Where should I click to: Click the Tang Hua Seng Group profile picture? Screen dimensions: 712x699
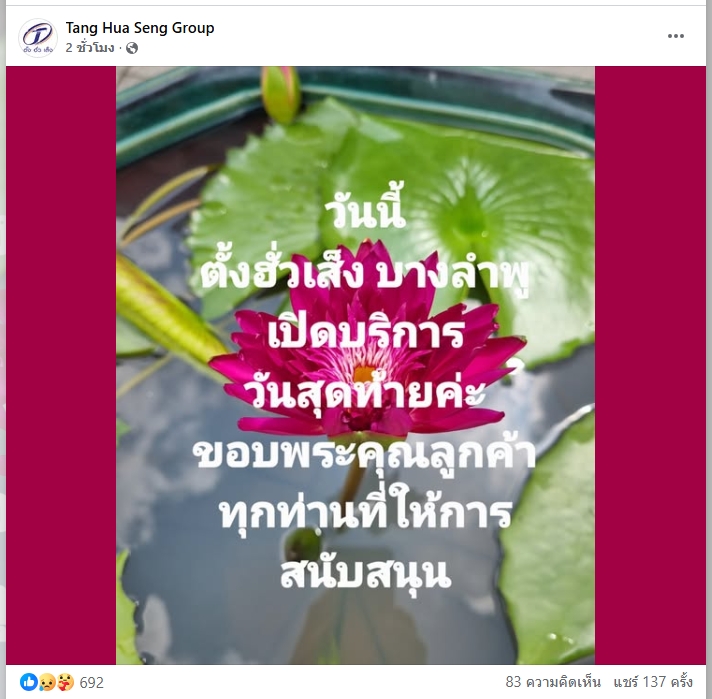tap(38, 38)
